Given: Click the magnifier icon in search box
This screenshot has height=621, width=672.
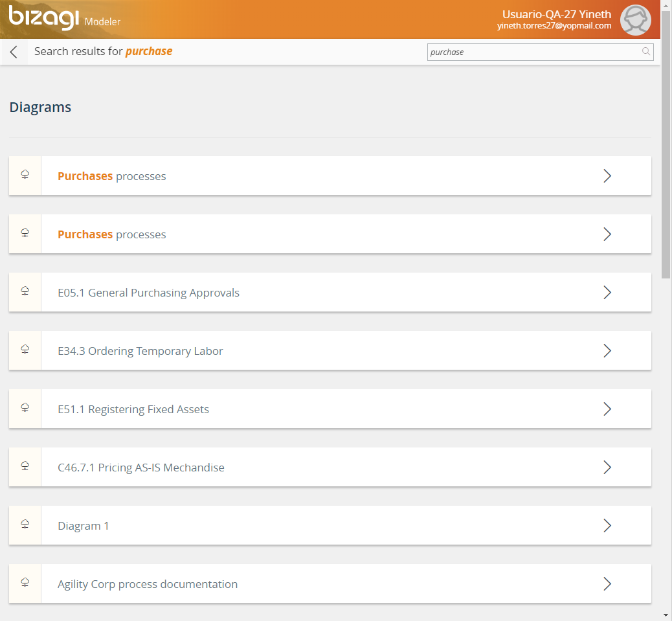Looking at the screenshot, I should click(645, 52).
